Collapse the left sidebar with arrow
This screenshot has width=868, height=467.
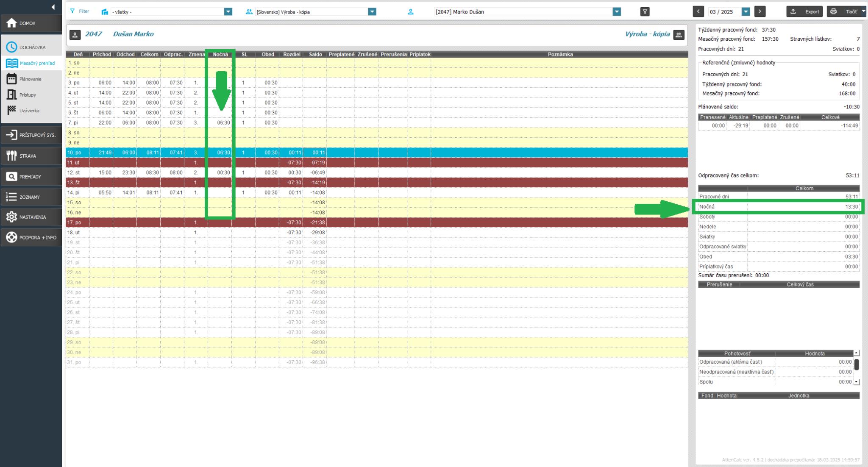click(x=53, y=7)
